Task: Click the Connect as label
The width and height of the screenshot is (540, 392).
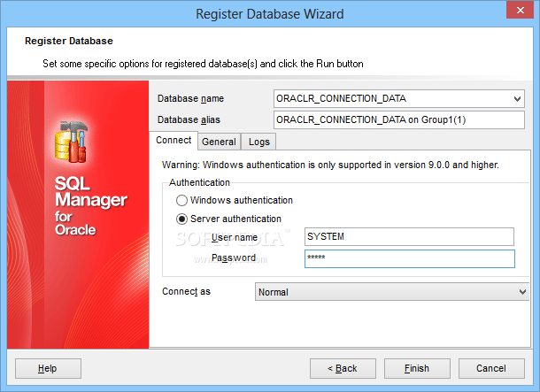Action: [x=186, y=291]
